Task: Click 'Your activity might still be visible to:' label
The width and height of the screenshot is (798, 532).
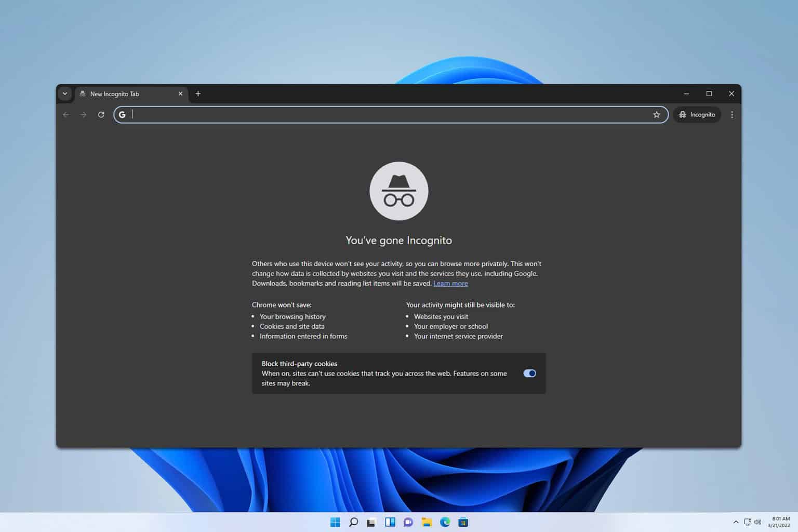Action: coord(460,305)
